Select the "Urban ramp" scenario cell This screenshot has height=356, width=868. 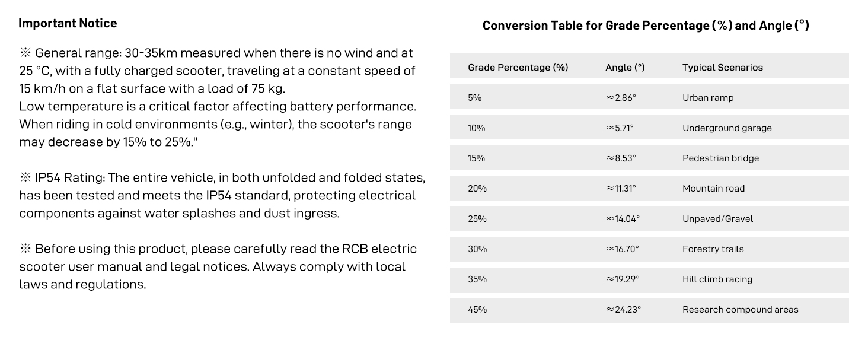click(x=707, y=98)
